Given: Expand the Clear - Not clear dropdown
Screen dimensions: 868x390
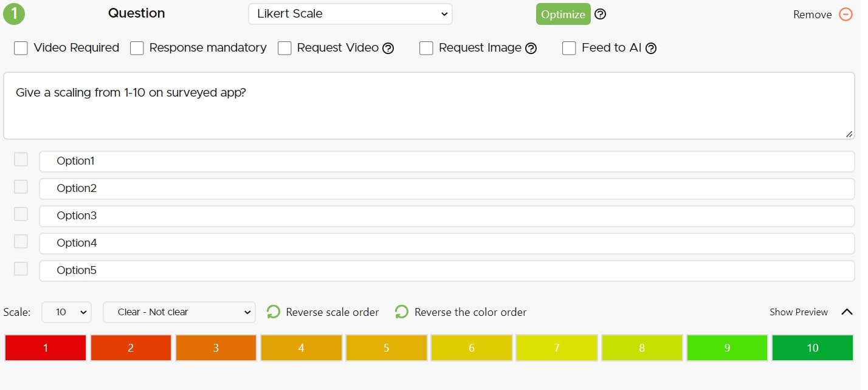Looking at the screenshot, I should pos(179,312).
